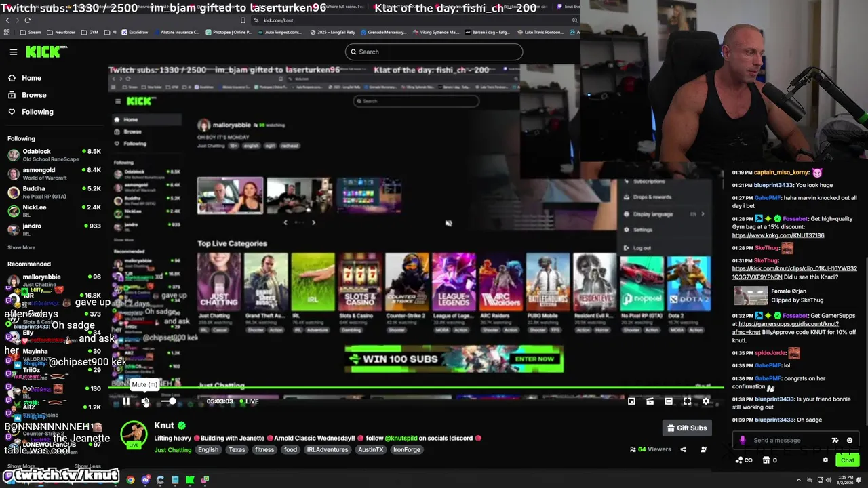The width and height of the screenshot is (868, 488).
Task: Open kick.com clip link from SkeThug
Action: pyautogui.click(x=795, y=272)
